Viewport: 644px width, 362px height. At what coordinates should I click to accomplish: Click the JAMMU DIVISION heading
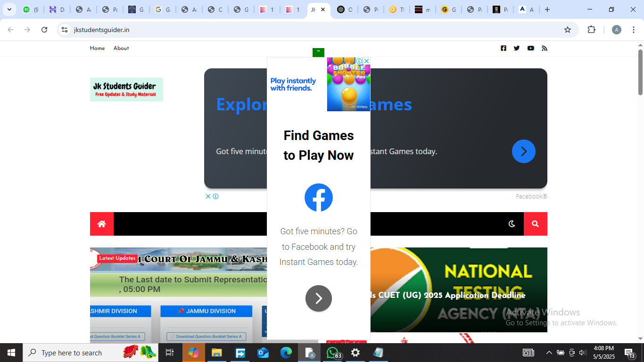pos(206,311)
